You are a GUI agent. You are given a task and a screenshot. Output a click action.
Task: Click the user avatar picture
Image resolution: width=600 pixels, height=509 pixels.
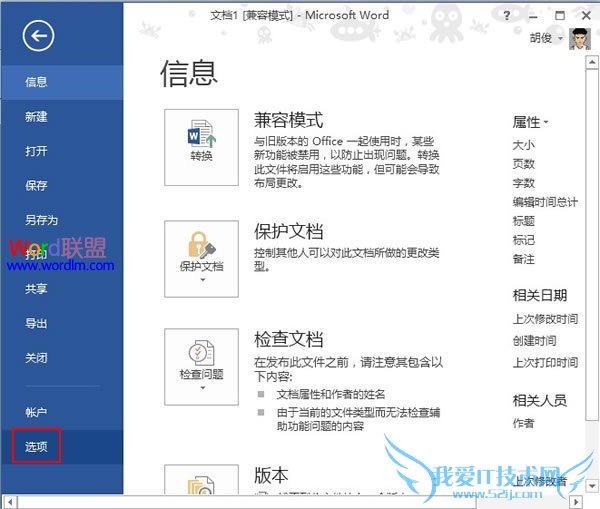pyautogui.click(x=580, y=39)
